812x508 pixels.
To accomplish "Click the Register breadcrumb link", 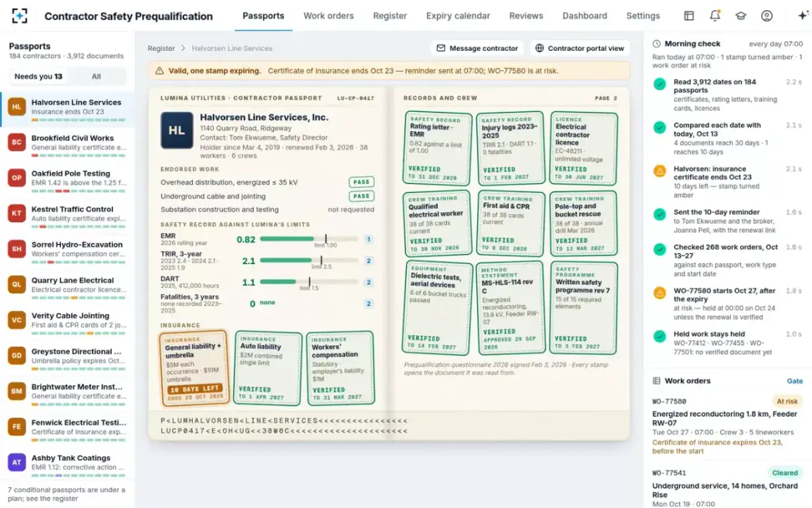I will click(161, 48).
